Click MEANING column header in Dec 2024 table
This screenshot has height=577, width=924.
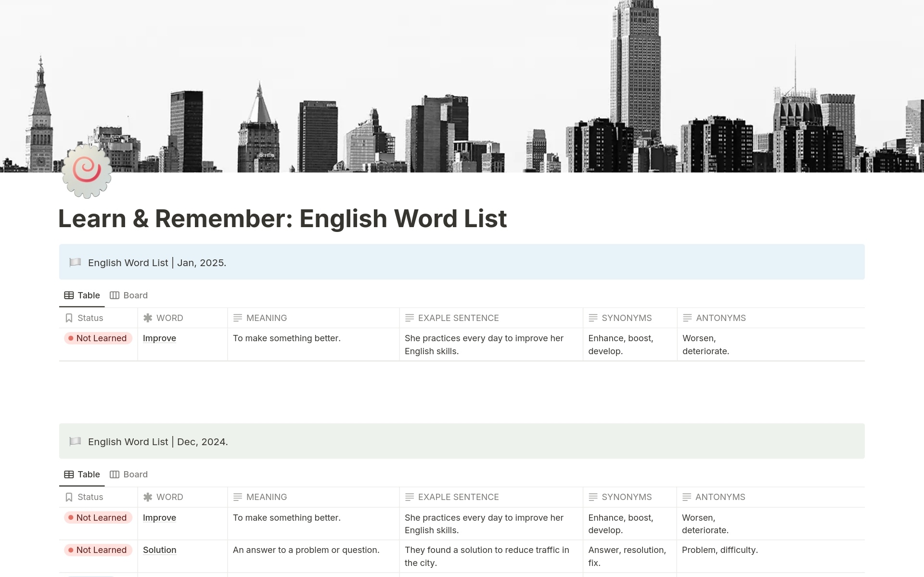313,497
